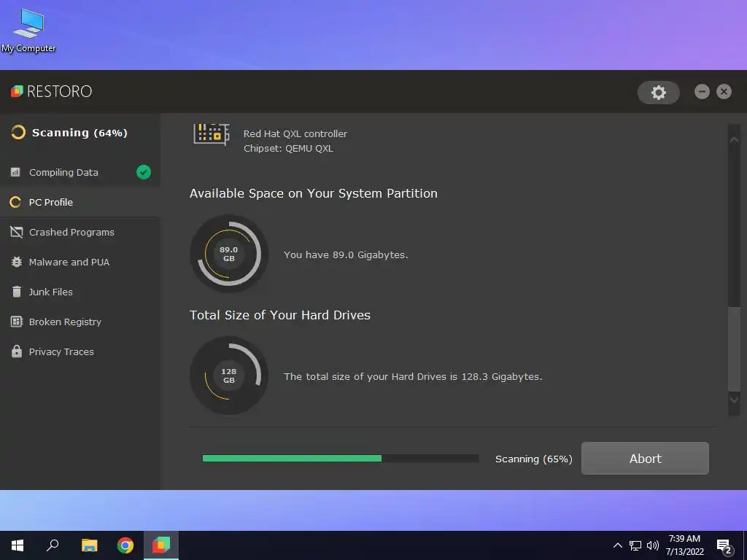Click 'Chipset: QEMU QXL' text
The width and height of the screenshot is (747, 560).
(288, 149)
